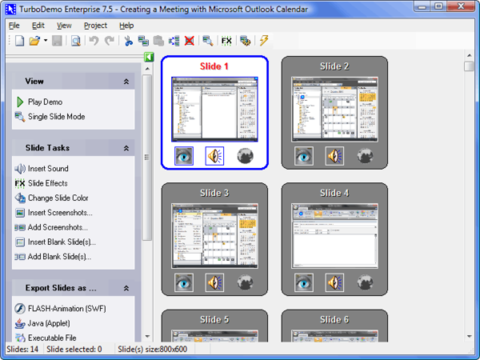480x360 pixels.
Task: Open the dropdown arrow beside Open folder
Action: 46,41
